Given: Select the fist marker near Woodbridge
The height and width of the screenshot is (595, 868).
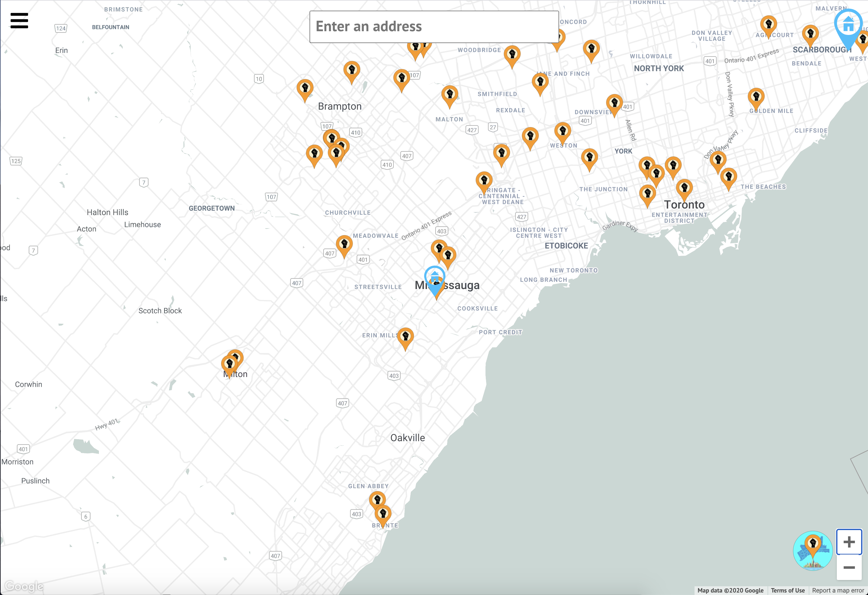Looking at the screenshot, I should [512, 54].
